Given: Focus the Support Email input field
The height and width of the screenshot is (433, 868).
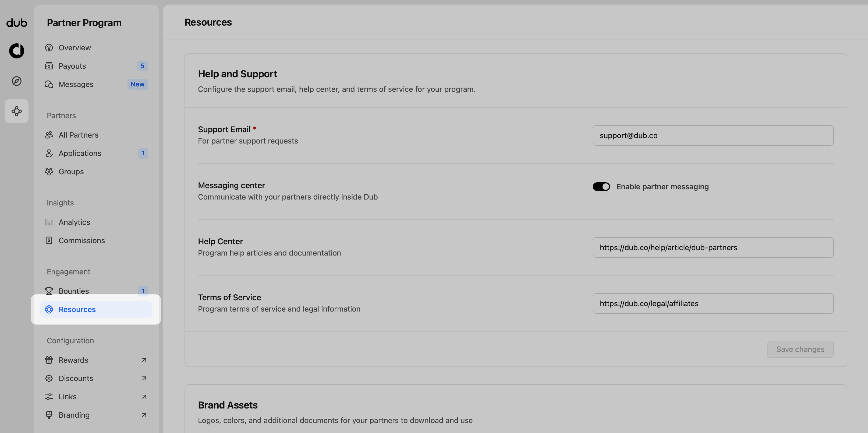Looking at the screenshot, I should coord(713,135).
